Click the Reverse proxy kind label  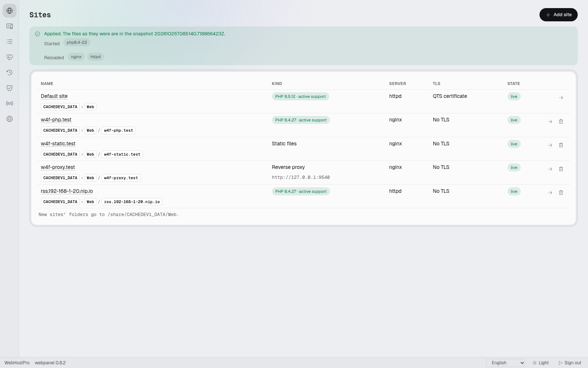click(288, 167)
